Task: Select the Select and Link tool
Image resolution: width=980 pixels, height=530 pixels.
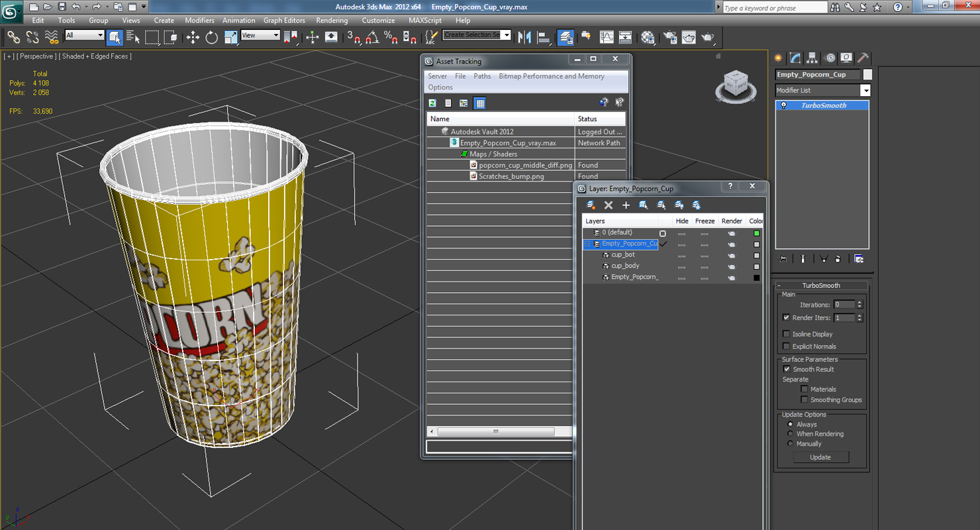Action: click(x=13, y=37)
